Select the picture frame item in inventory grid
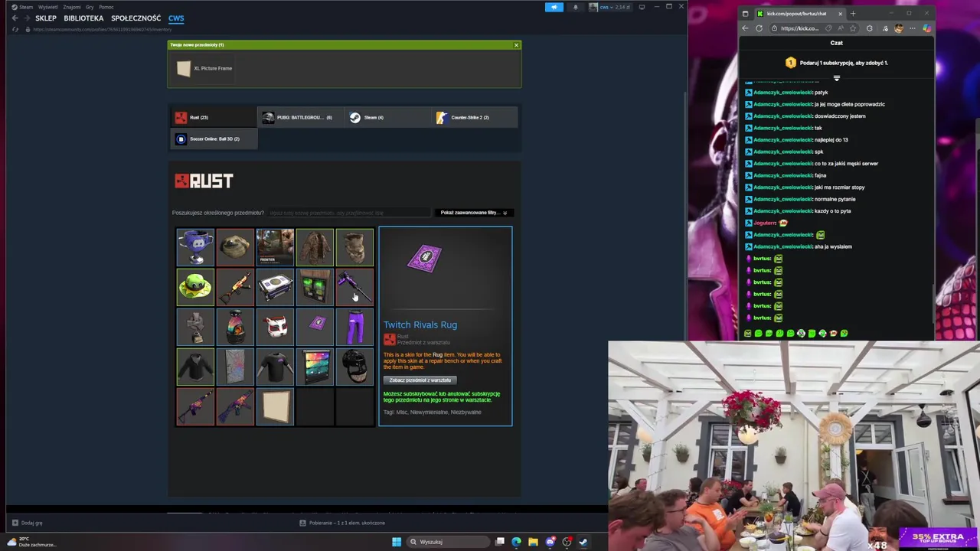This screenshot has width=980, height=551. 275,406
